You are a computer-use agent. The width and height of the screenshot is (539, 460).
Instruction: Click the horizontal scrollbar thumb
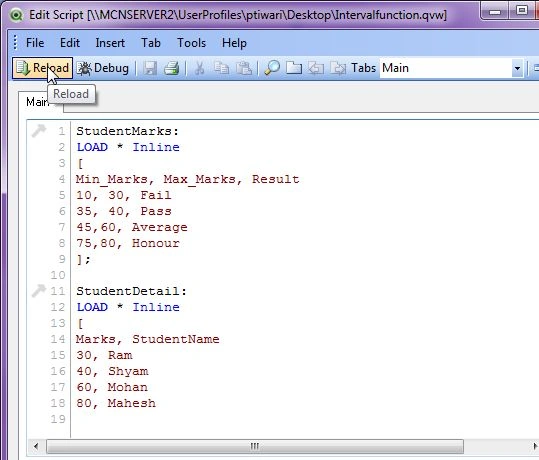click(255, 446)
